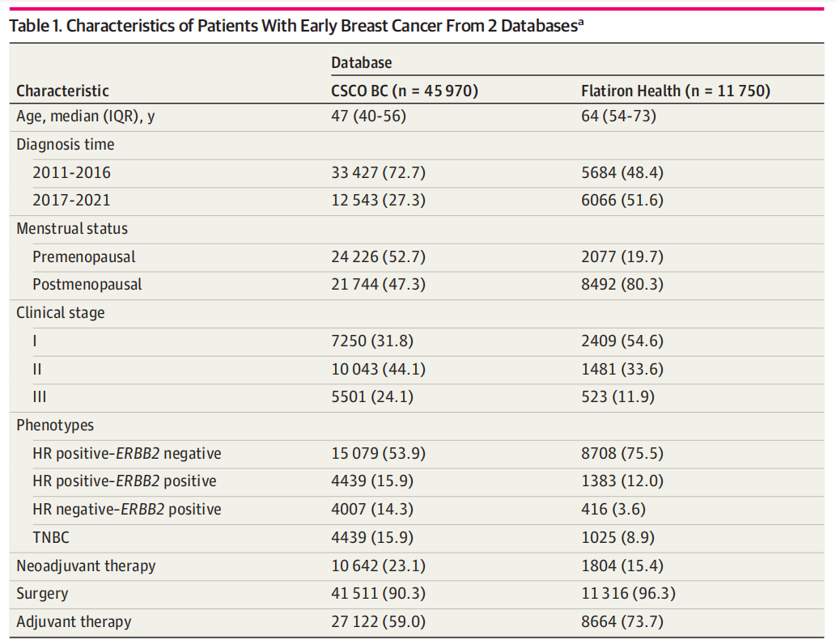This screenshot has width=836, height=644.
Task: Click the Postmenopausal Flatiron value 8492 (80.3)
Action: click(x=622, y=284)
